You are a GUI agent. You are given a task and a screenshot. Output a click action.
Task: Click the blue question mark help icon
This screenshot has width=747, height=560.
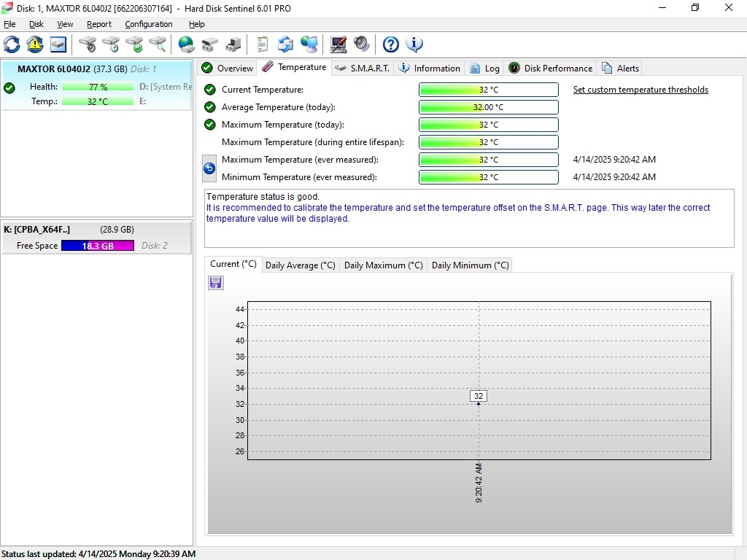click(391, 44)
